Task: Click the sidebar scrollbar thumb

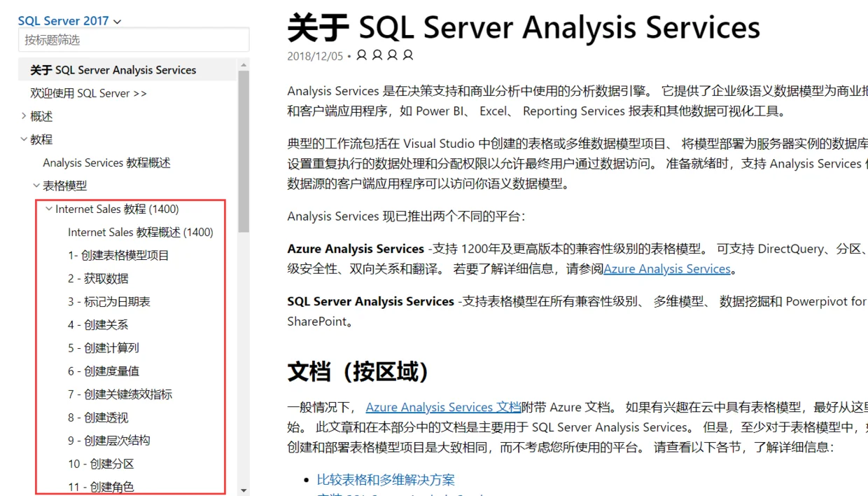Action: [244, 151]
